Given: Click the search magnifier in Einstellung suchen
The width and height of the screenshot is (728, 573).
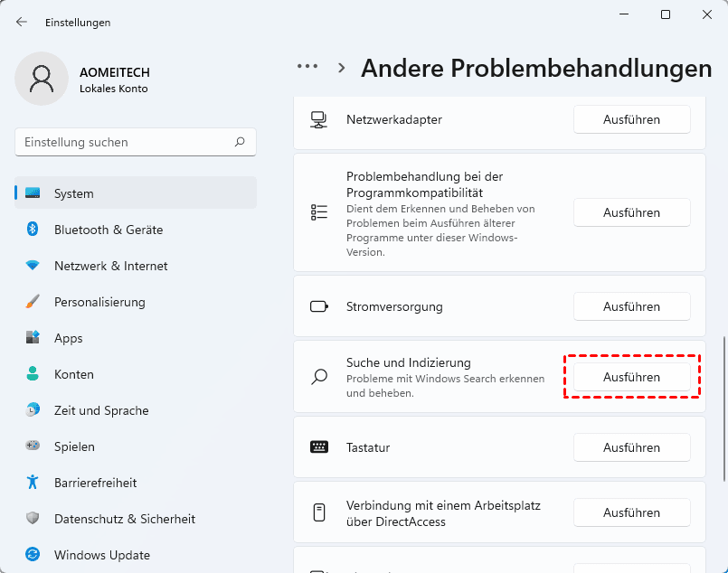Looking at the screenshot, I should pos(240,142).
